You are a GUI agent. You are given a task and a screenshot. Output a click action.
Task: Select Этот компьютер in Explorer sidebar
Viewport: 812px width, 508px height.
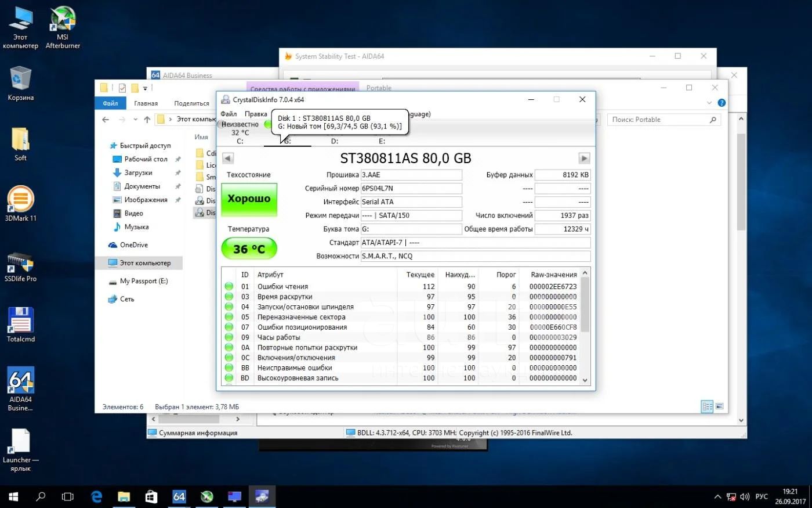[x=139, y=263]
